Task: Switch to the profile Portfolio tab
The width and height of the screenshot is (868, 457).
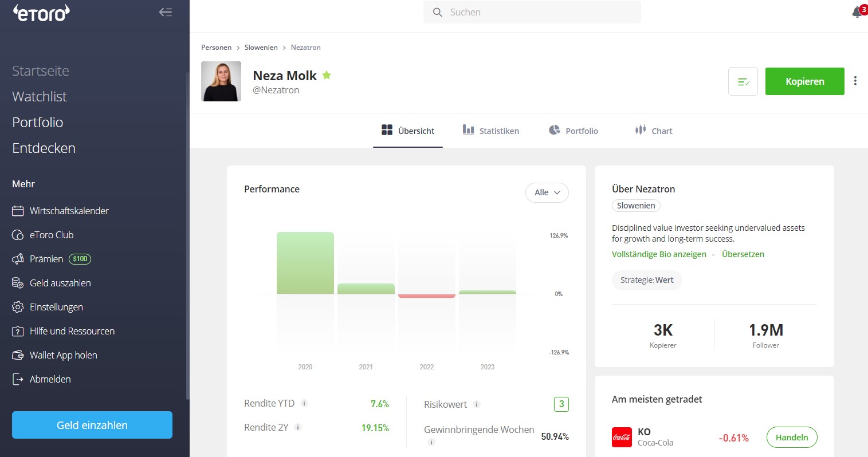Action: [x=574, y=131]
